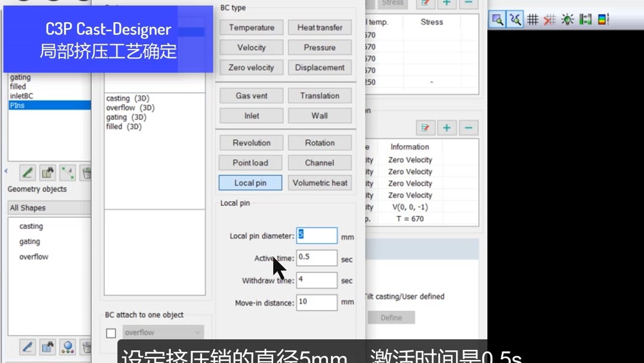Select casting (3D) in the shape list
The image size is (644, 363).
point(128,98)
